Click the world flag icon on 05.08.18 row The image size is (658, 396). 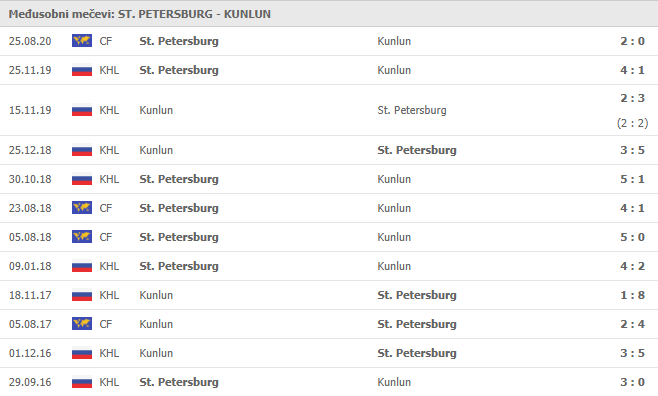click(x=82, y=237)
